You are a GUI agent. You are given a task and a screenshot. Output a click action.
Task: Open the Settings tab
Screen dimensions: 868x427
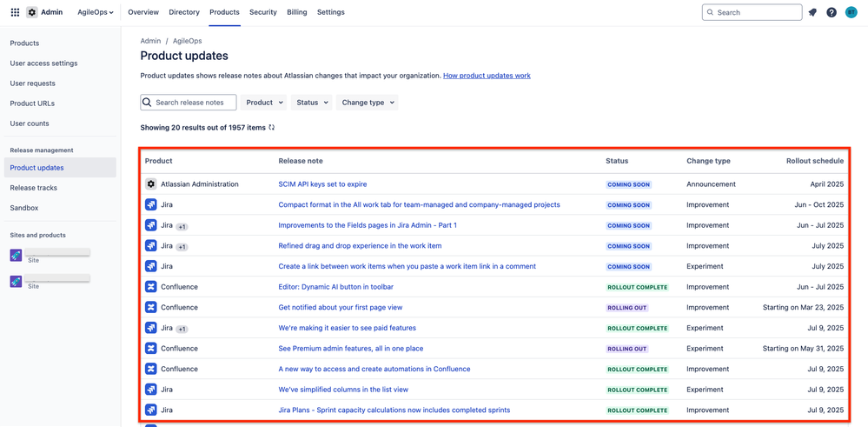tap(330, 12)
